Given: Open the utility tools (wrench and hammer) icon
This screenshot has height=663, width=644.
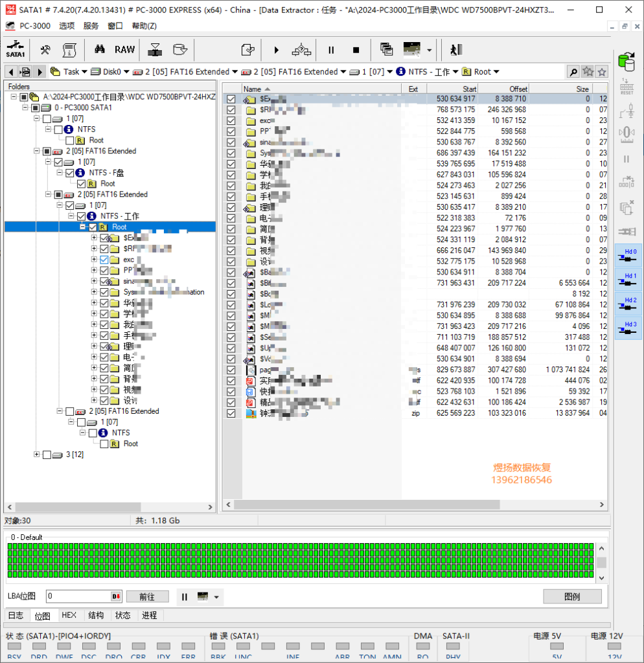Looking at the screenshot, I should pos(45,50).
